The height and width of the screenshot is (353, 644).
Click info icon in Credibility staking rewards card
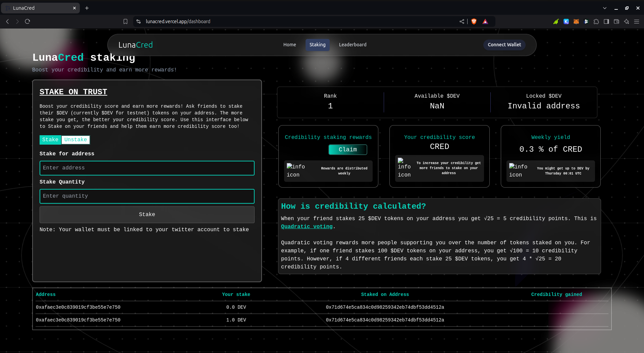click(296, 170)
